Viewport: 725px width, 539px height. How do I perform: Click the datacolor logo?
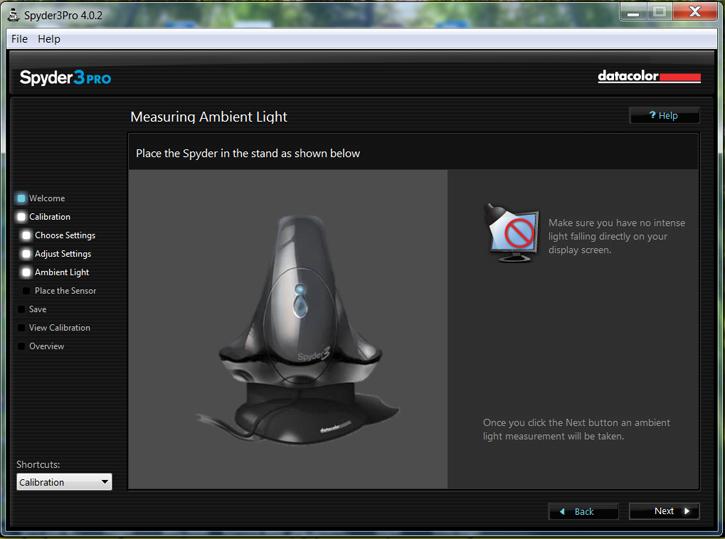[649, 76]
